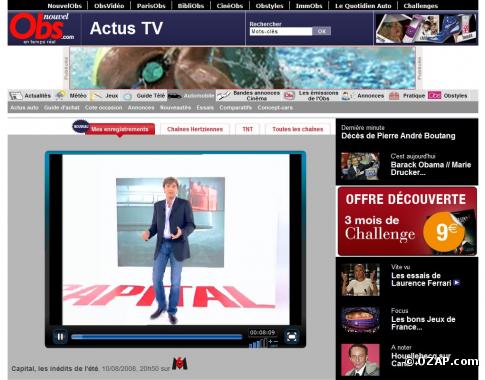Open Cote occasion submenu link
This screenshot has height=380, width=485.
coord(103,108)
